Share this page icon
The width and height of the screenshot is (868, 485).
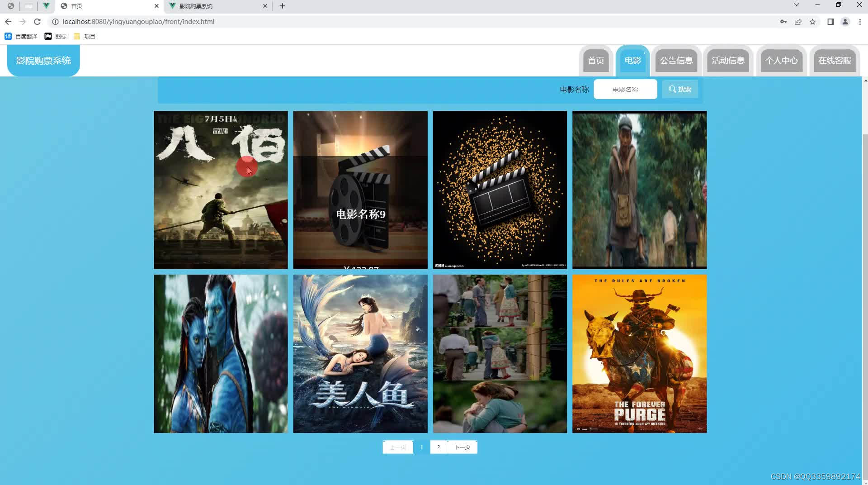coord(798,22)
